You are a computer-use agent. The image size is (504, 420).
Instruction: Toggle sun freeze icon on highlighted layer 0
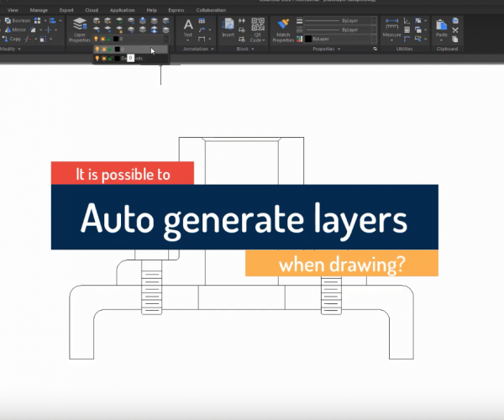pyautogui.click(x=104, y=50)
